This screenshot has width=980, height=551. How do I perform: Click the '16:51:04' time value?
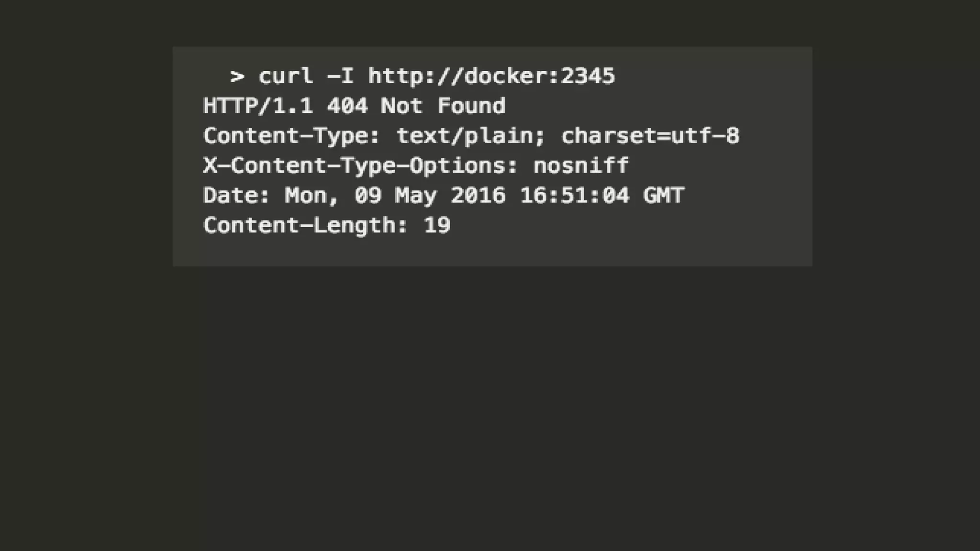click(574, 196)
